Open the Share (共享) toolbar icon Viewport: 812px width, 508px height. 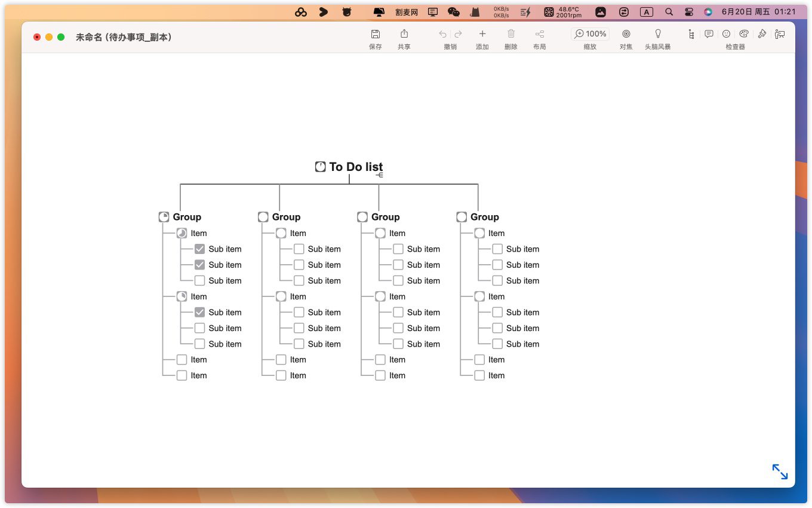[x=404, y=34]
